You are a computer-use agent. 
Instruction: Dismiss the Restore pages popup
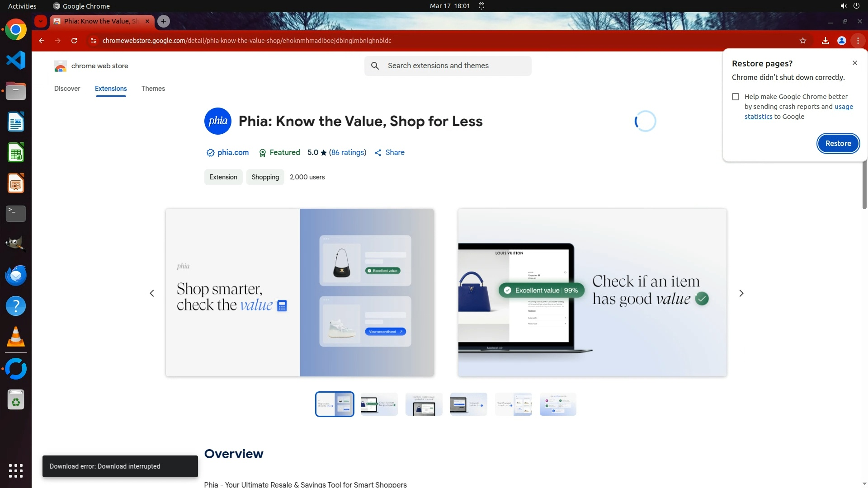(854, 63)
